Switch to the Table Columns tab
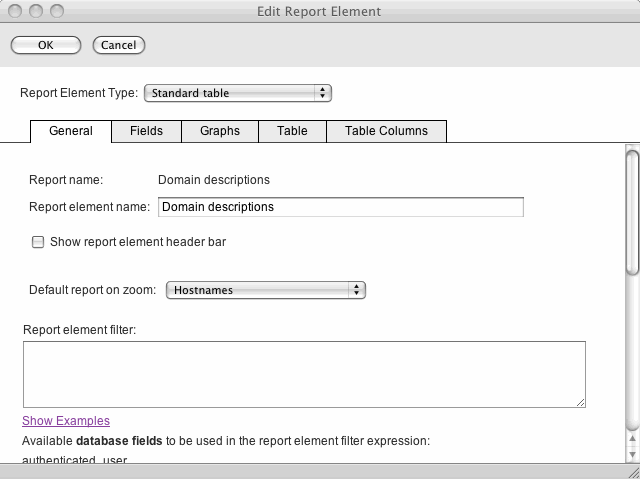 tap(386, 131)
